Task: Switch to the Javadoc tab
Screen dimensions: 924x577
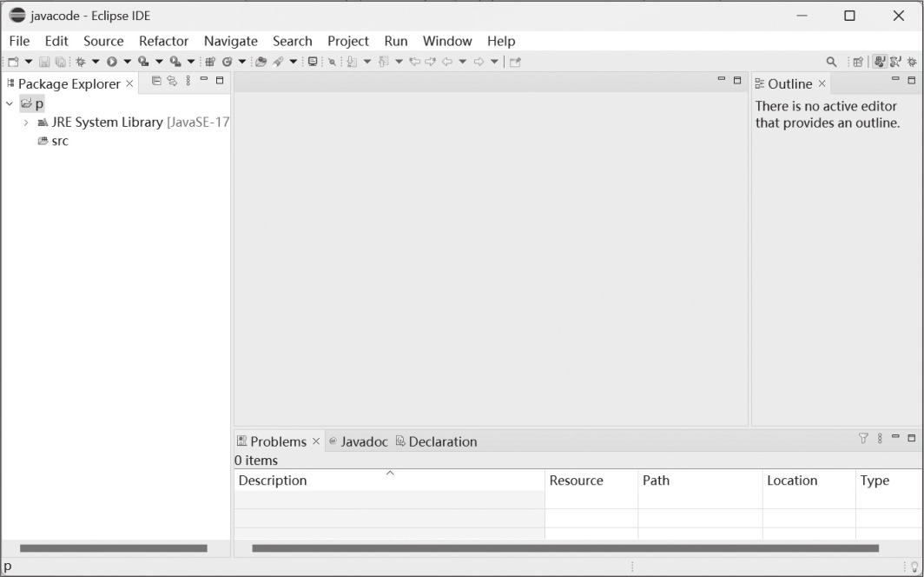Action: [359, 441]
